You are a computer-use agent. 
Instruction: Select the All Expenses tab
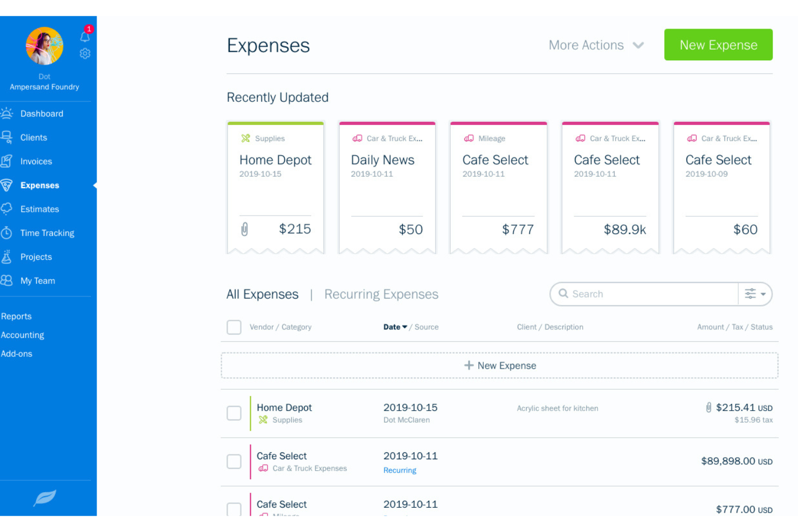[x=263, y=294]
